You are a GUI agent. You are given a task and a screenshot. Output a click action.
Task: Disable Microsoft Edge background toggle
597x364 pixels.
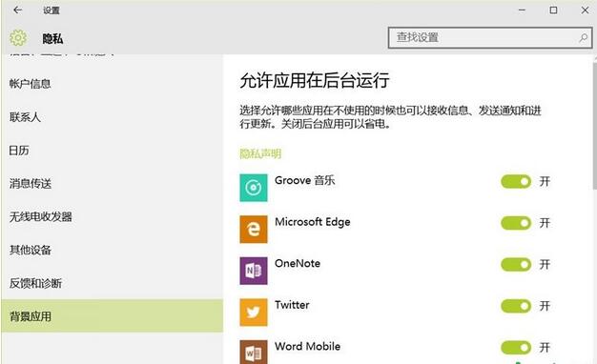pyautogui.click(x=516, y=223)
